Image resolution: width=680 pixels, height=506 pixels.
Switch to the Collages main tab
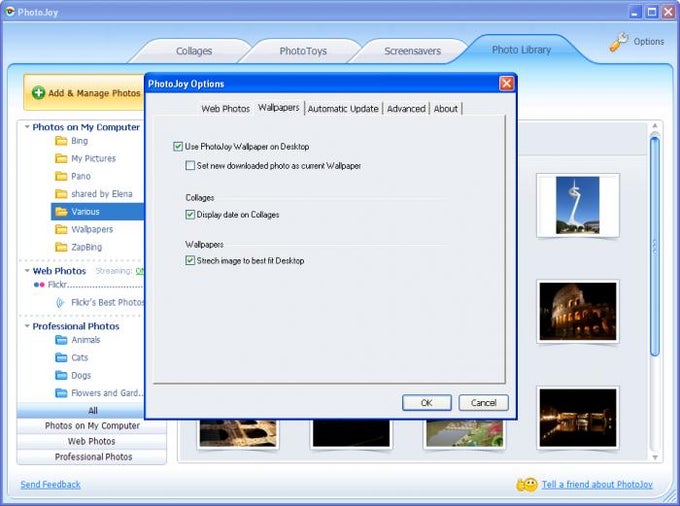(x=194, y=51)
